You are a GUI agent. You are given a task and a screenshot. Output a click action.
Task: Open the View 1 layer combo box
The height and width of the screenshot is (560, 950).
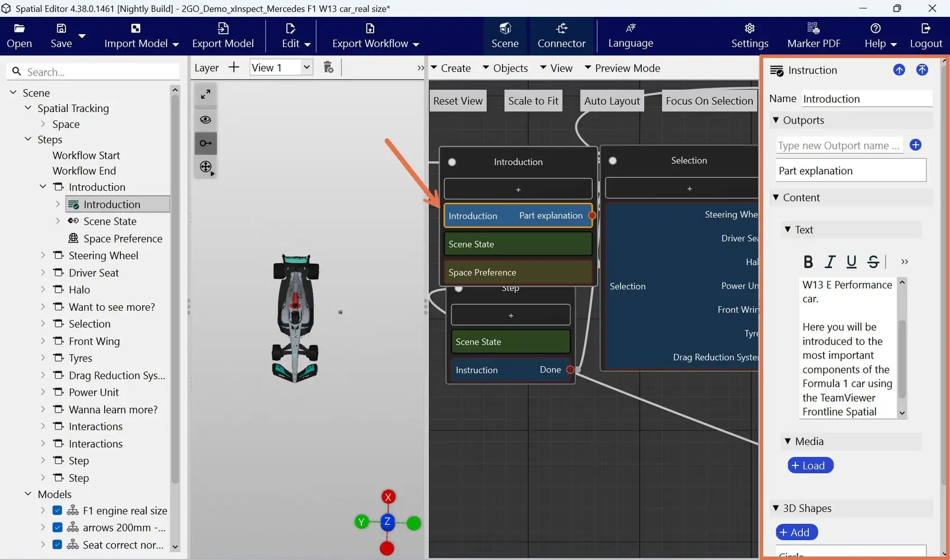point(281,67)
